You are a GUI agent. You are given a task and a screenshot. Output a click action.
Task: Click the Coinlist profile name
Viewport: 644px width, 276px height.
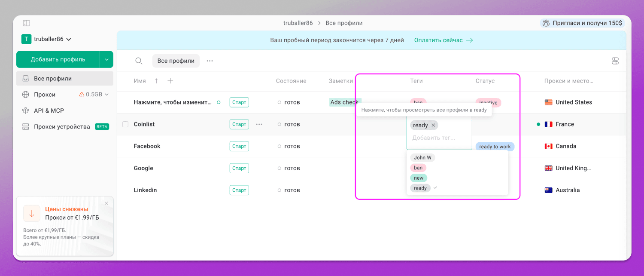tap(144, 124)
